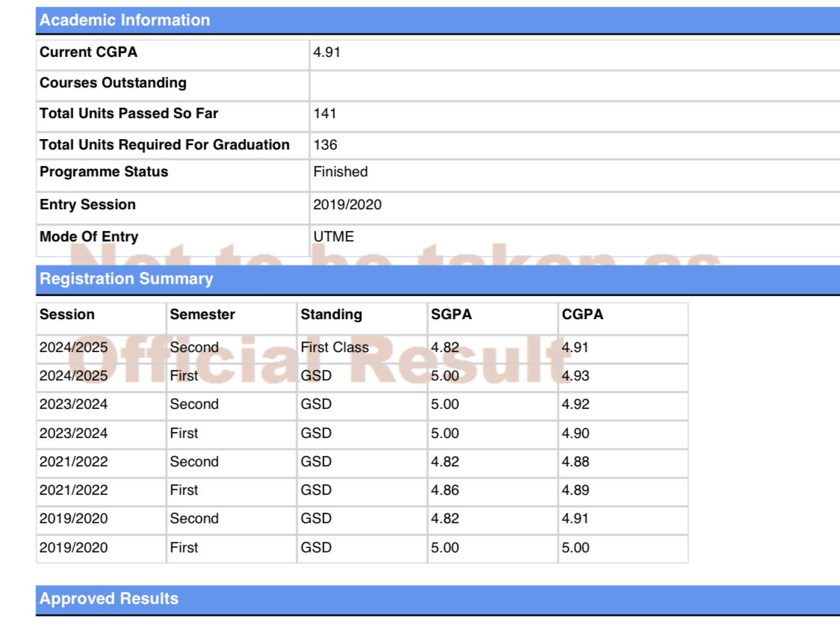Select SGPA value 4.86
840x639 pixels.
click(445, 490)
